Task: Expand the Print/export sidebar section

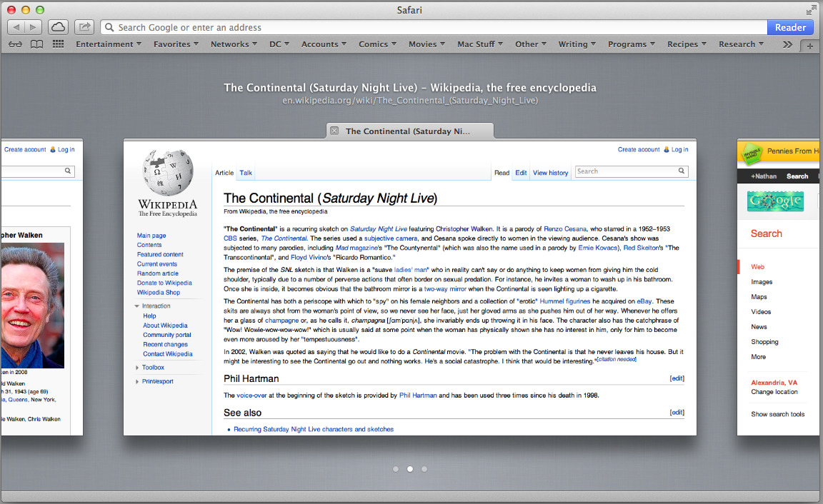Action: click(x=155, y=381)
